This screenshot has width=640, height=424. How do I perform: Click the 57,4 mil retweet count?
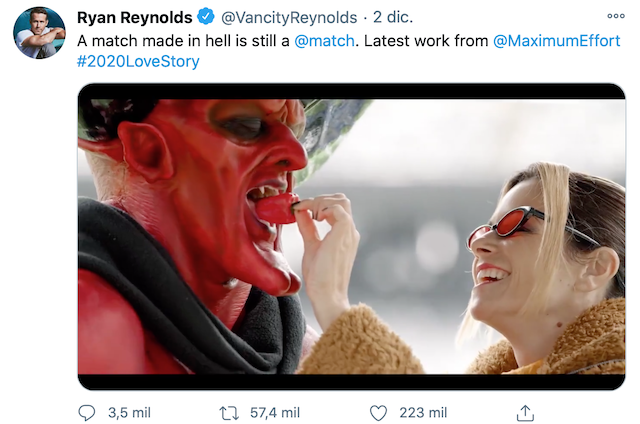(x=276, y=412)
